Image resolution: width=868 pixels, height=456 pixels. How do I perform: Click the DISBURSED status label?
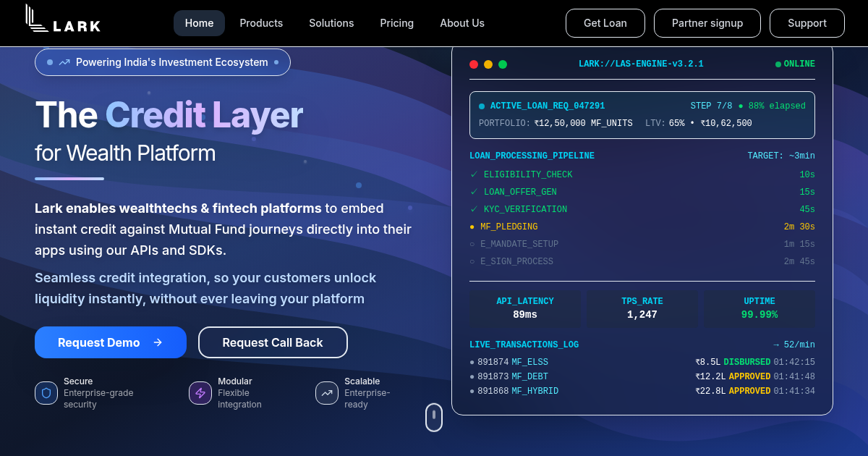(747, 362)
